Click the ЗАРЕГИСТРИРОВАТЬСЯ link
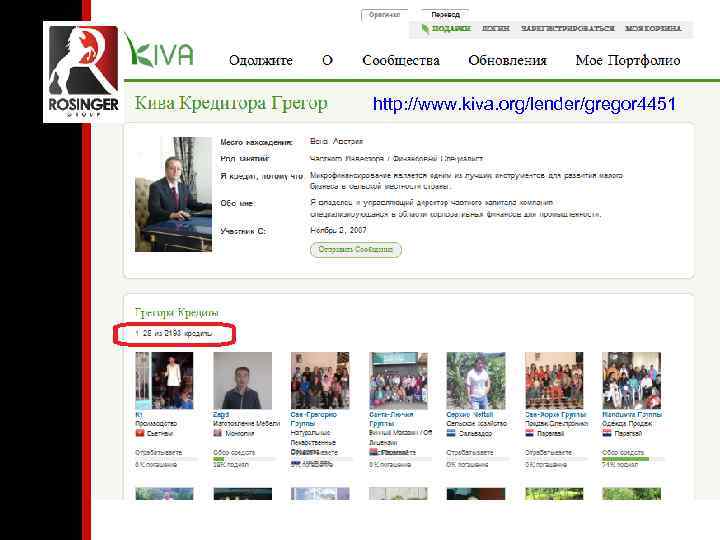The image size is (720, 540). point(568,28)
